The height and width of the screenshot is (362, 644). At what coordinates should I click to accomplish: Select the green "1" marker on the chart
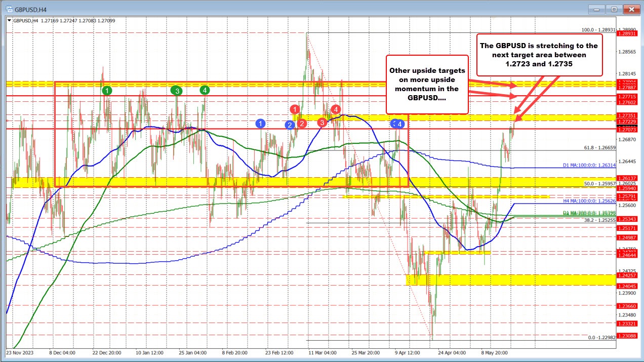107,90
